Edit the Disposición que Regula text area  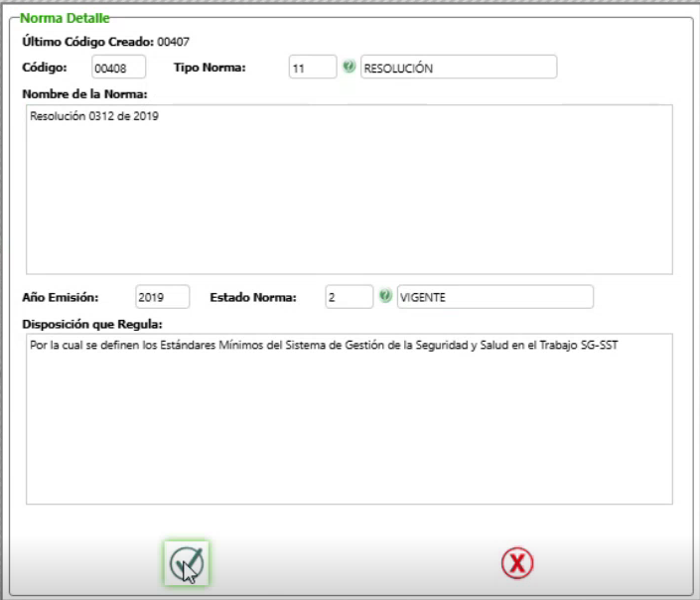coord(350,419)
